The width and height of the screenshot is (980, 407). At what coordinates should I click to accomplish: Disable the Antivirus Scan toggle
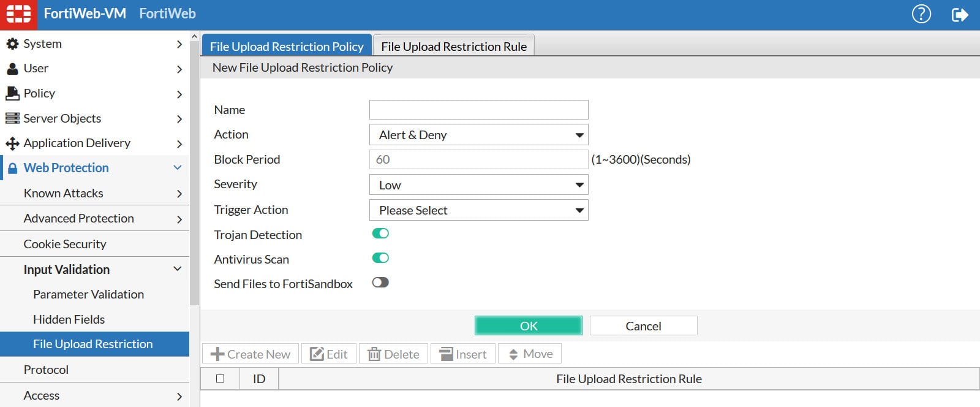point(380,258)
